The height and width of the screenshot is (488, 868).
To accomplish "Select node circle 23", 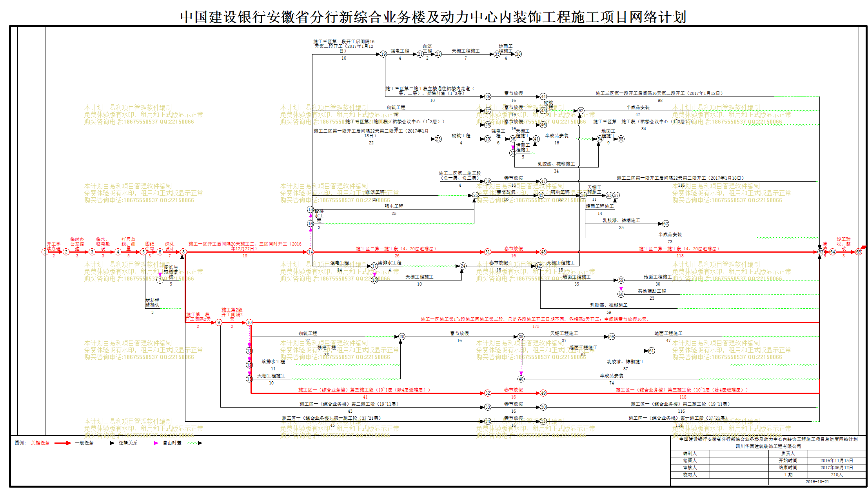I will (438, 139).
